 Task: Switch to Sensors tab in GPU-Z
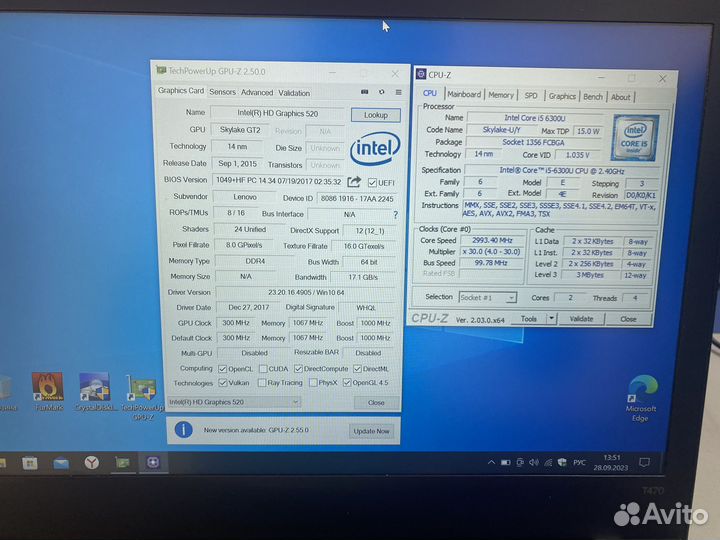(222, 92)
